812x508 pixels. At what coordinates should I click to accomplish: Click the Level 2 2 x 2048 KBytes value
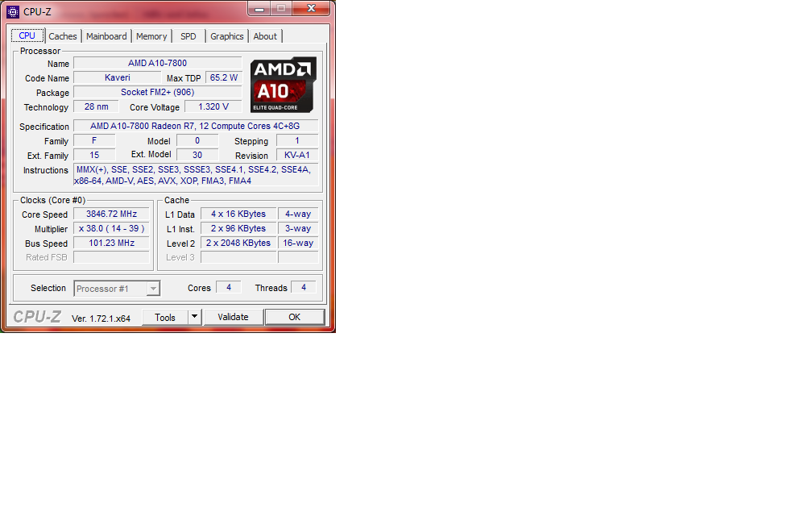(238, 244)
